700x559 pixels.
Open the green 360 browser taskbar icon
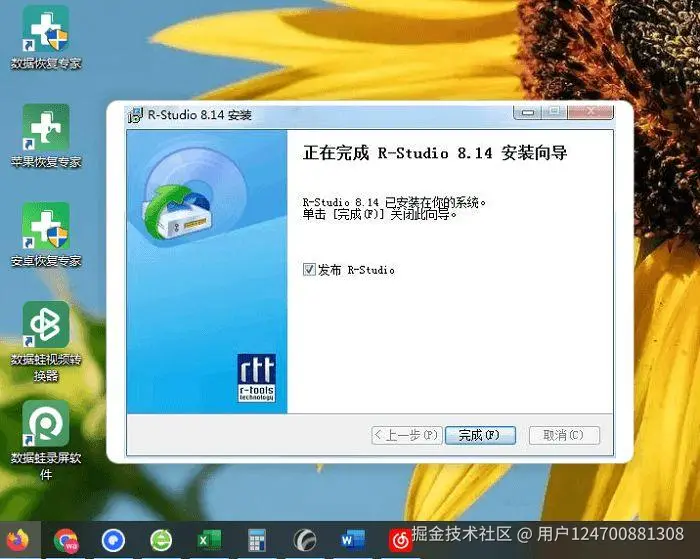(x=161, y=541)
